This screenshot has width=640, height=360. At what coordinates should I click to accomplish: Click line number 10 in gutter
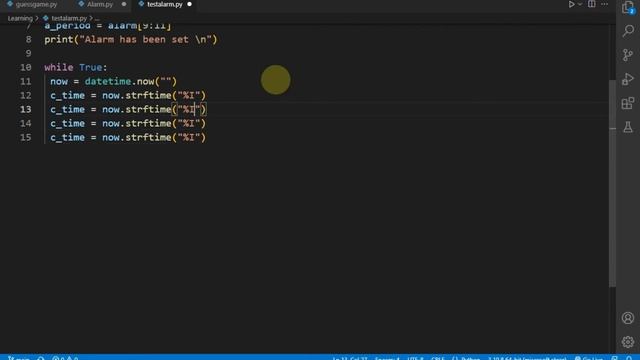coord(26,67)
